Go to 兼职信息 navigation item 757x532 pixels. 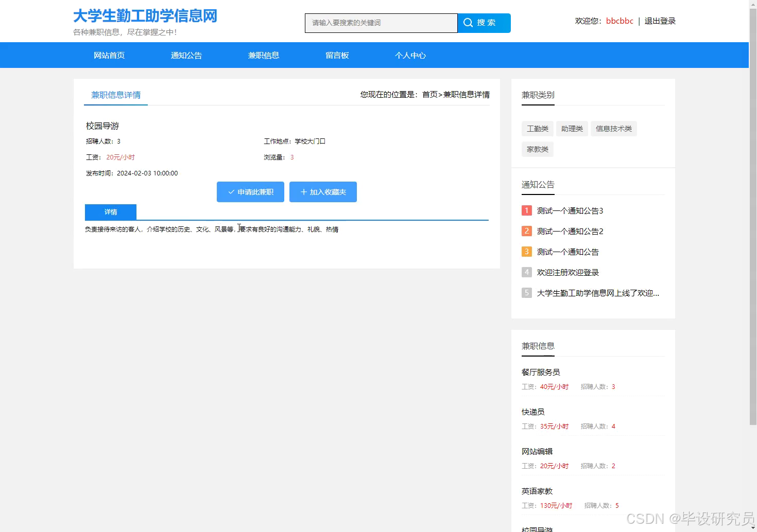click(264, 55)
